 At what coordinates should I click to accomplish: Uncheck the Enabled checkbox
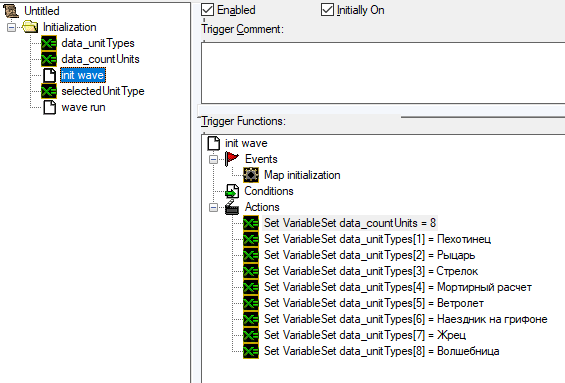pos(208,10)
